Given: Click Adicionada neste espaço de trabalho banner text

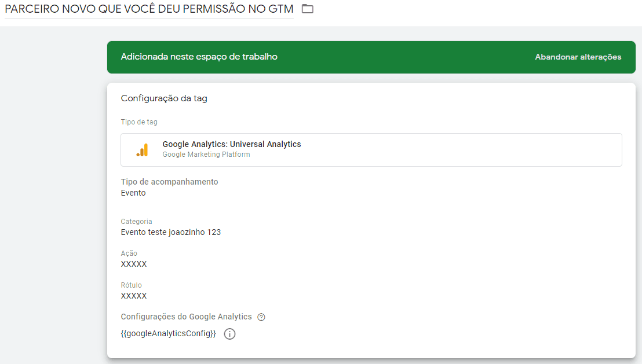Looking at the screenshot, I should pyautogui.click(x=199, y=57).
